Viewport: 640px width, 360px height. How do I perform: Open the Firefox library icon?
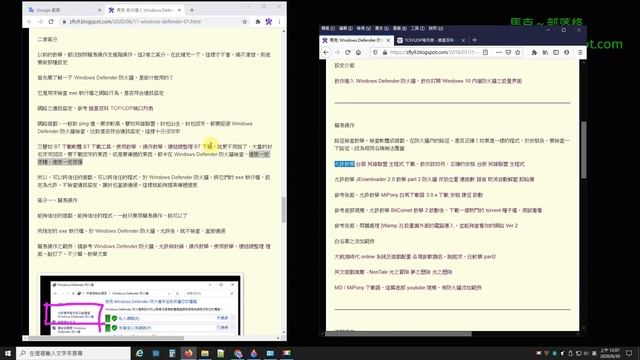coord(545,52)
